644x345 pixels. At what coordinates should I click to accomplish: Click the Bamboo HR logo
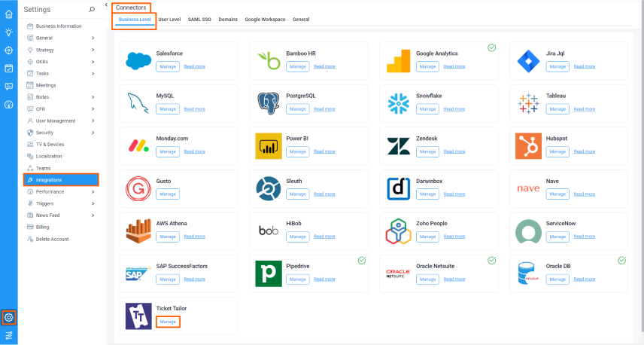coord(269,61)
